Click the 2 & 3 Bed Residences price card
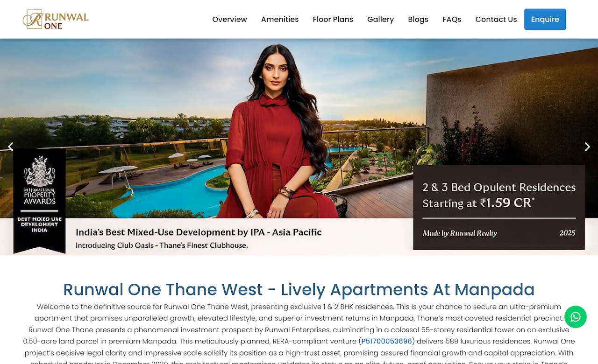The image size is (598, 364). click(499, 207)
